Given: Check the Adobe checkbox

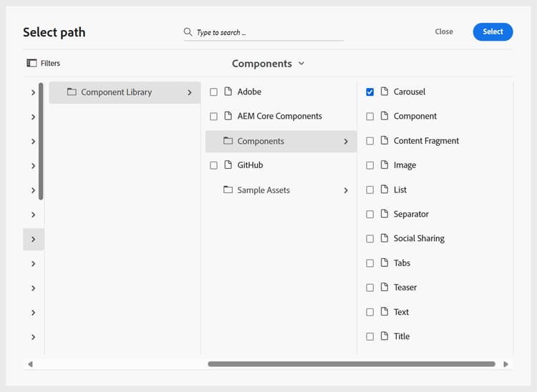Looking at the screenshot, I should [x=213, y=92].
